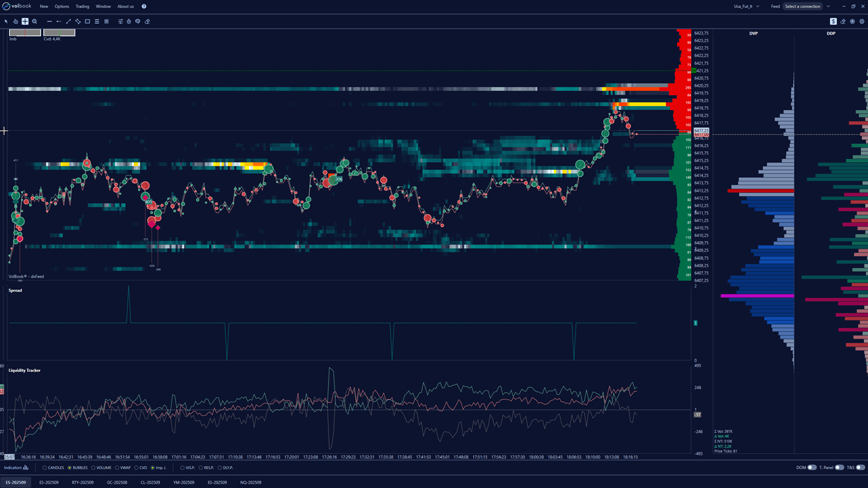The width and height of the screenshot is (868, 488).
Task: Open the Select a connection dropdown
Action: click(x=802, y=7)
